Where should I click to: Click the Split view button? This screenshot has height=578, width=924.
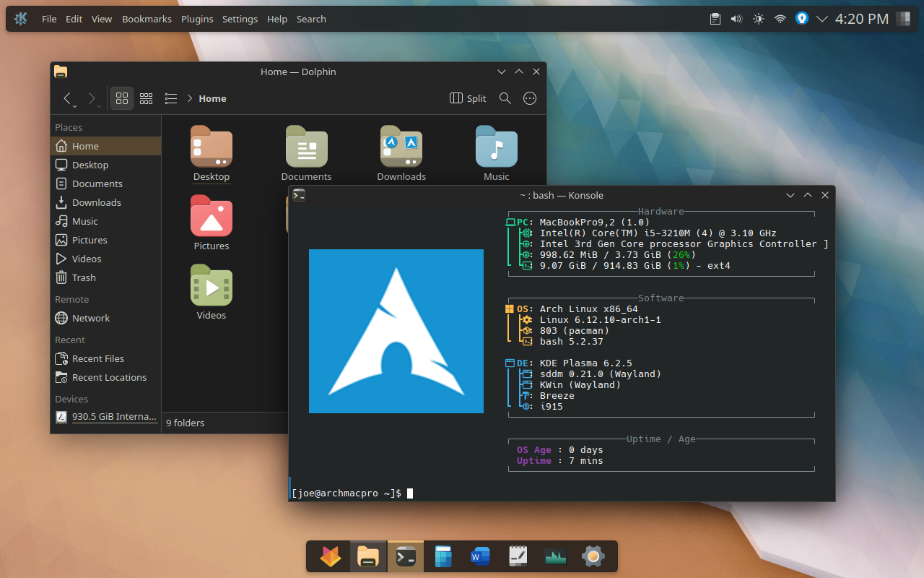pos(468,98)
